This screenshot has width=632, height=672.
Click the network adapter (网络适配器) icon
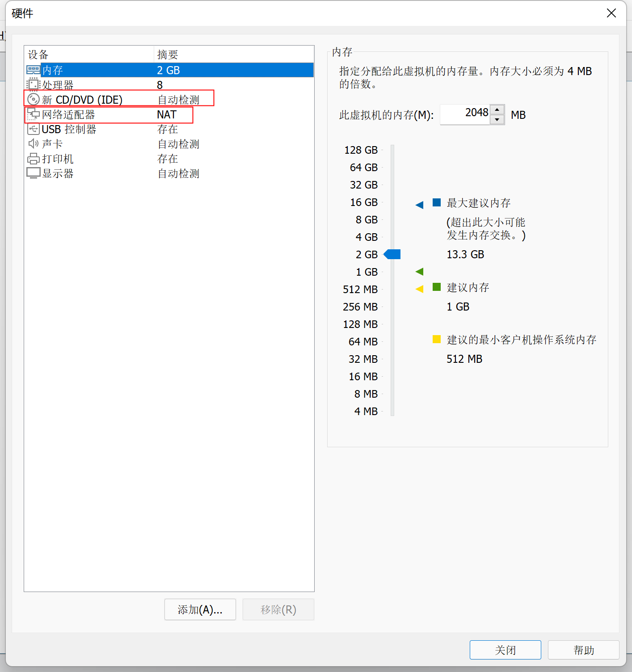point(33,114)
